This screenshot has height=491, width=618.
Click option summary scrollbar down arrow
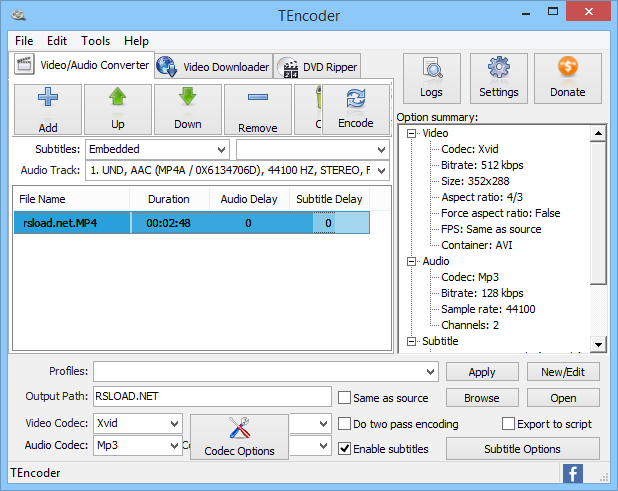click(x=598, y=345)
